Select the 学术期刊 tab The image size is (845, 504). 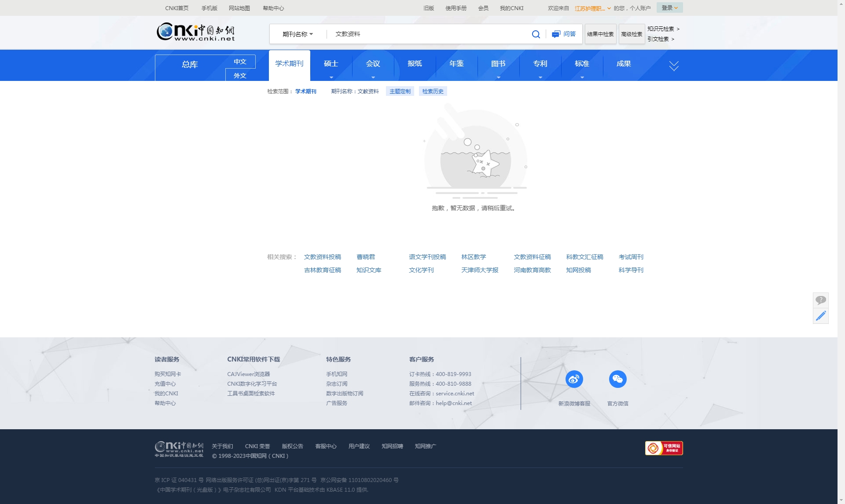289,64
